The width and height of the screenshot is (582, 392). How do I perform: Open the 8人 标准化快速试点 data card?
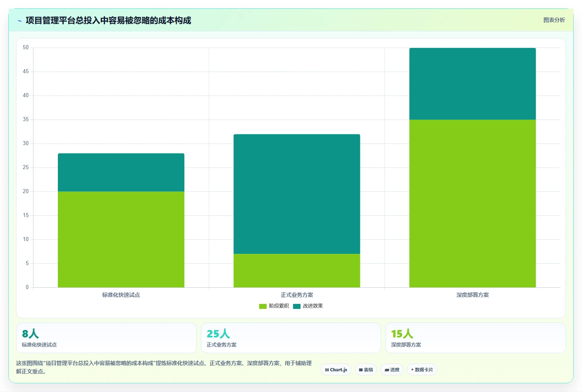click(x=106, y=338)
